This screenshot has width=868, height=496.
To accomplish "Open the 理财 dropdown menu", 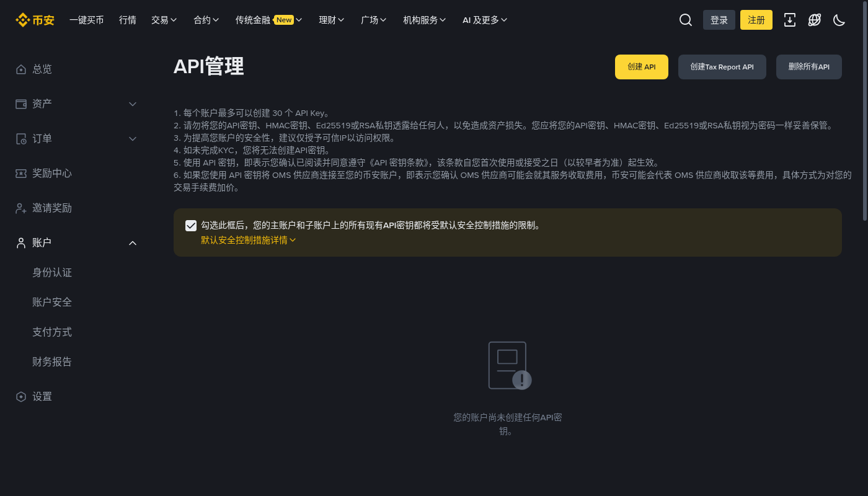I will pos(332,20).
